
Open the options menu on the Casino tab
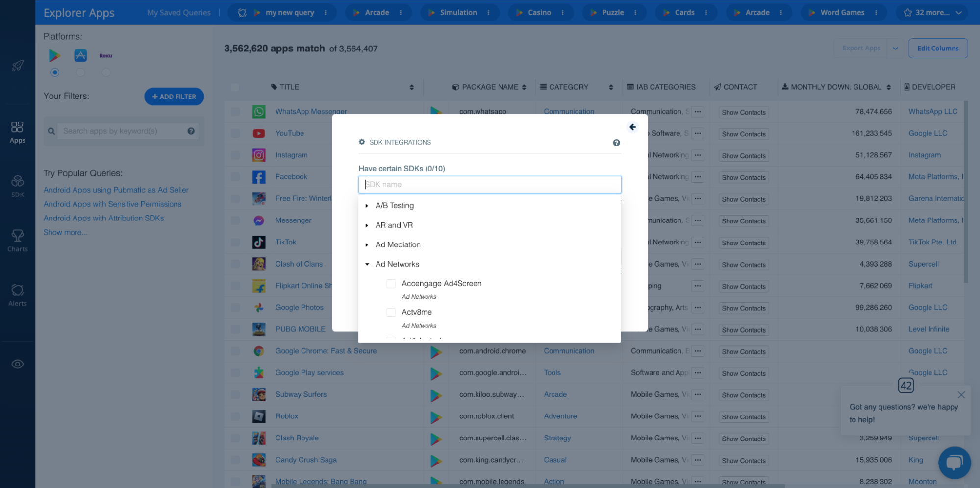tap(562, 13)
